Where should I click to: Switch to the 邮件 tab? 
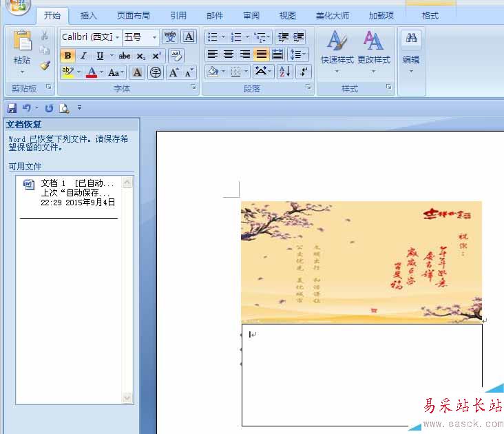(x=215, y=15)
